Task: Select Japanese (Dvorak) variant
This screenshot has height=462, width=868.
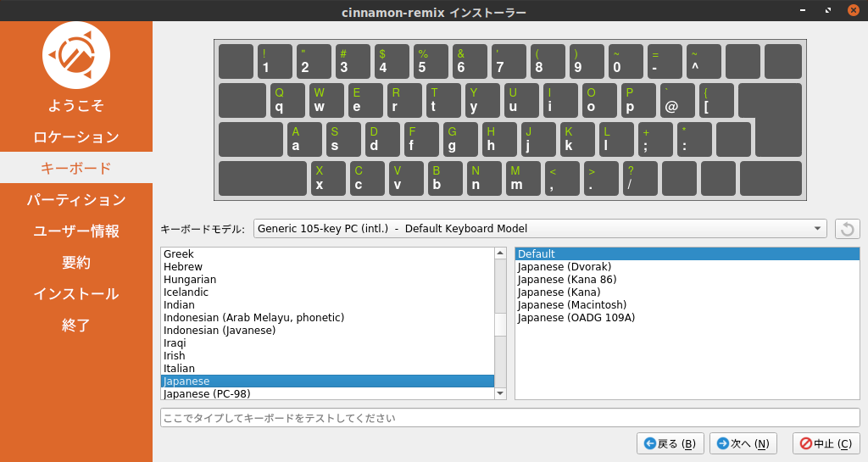Action: [687, 267]
